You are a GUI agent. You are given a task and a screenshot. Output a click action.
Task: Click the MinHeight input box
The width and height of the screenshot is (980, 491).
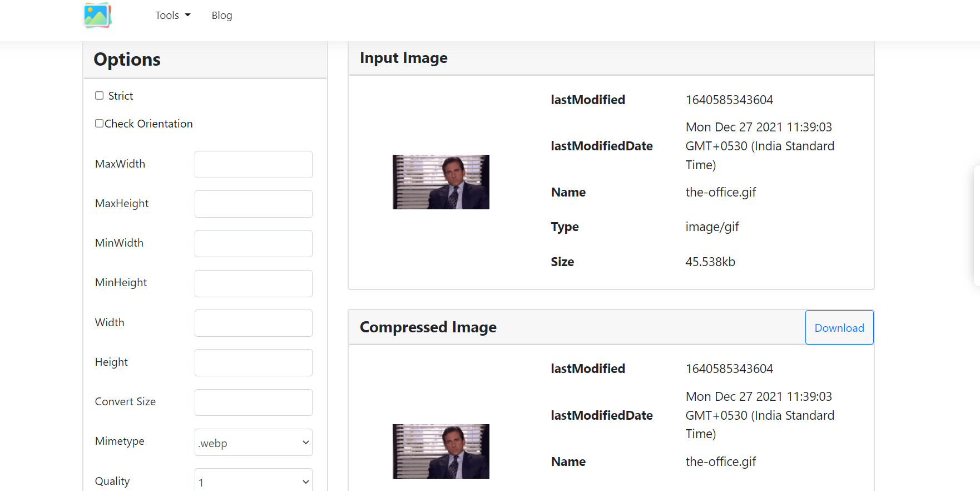pos(253,283)
